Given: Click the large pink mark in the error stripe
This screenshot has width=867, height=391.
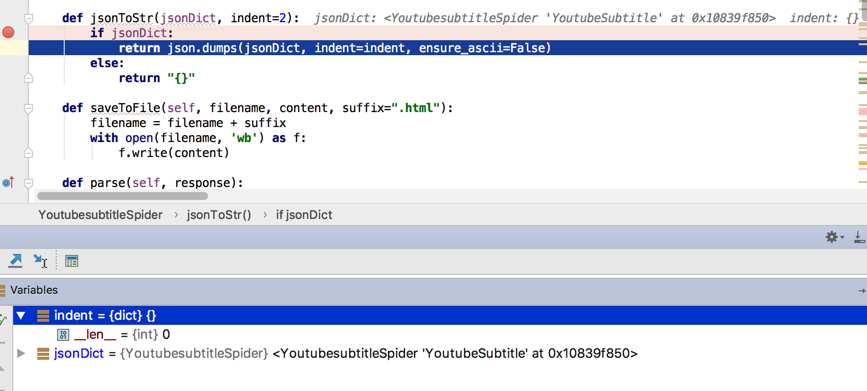Looking at the screenshot, I should (x=863, y=112).
